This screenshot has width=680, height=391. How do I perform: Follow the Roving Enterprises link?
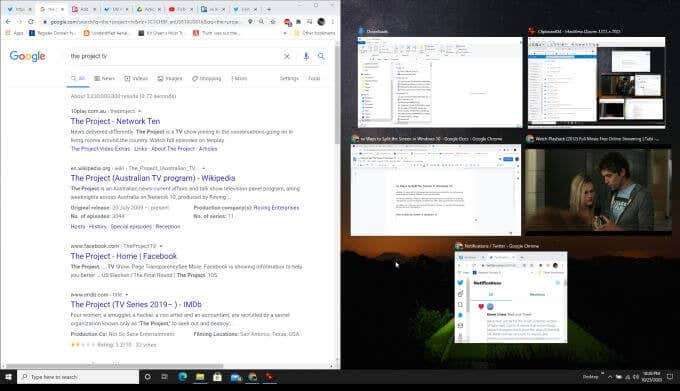(276, 208)
